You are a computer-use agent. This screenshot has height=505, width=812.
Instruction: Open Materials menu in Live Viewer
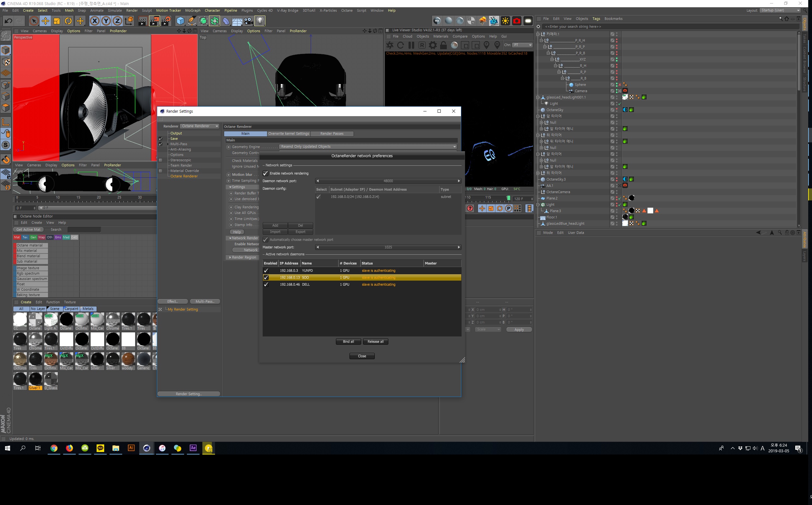point(441,36)
